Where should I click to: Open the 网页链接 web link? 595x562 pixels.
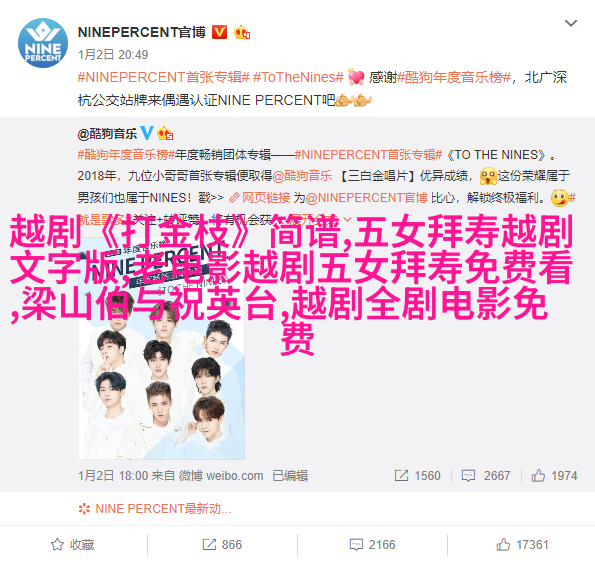pyautogui.click(x=260, y=198)
